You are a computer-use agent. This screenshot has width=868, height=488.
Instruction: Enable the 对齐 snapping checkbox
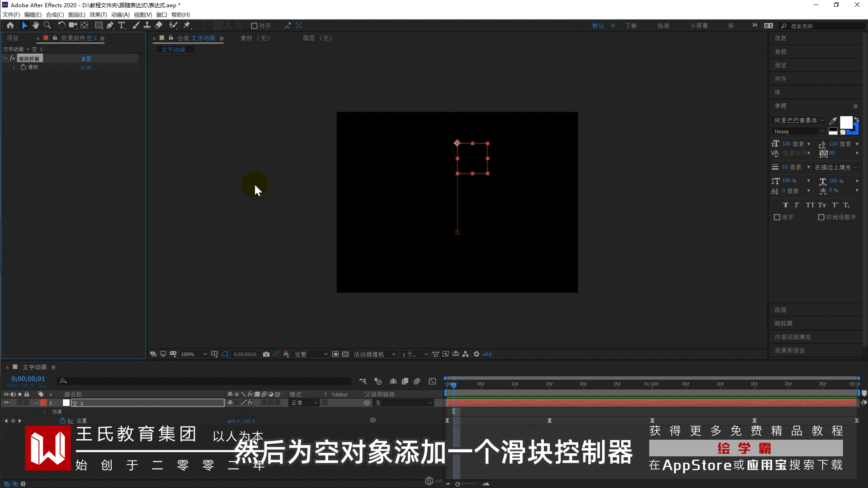point(254,26)
